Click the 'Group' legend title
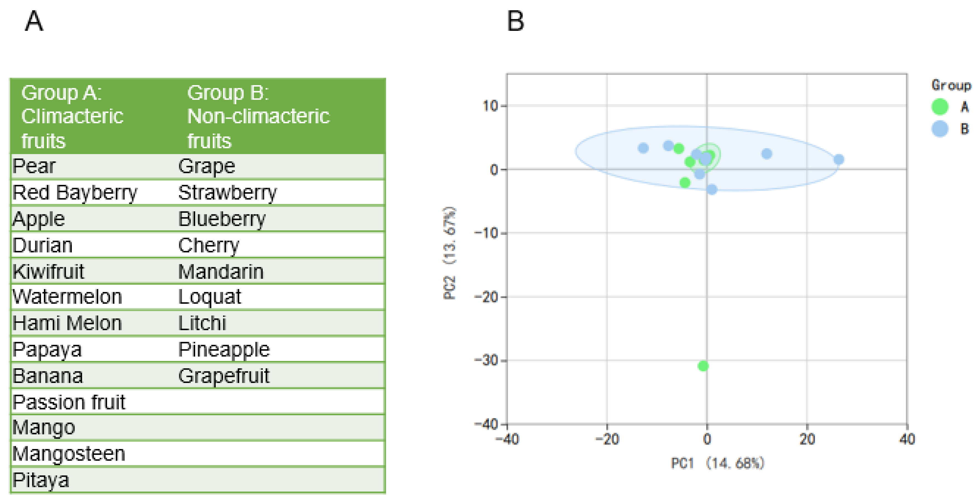The height and width of the screenshot is (504, 980). pyautogui.click(x=951, y=85)
